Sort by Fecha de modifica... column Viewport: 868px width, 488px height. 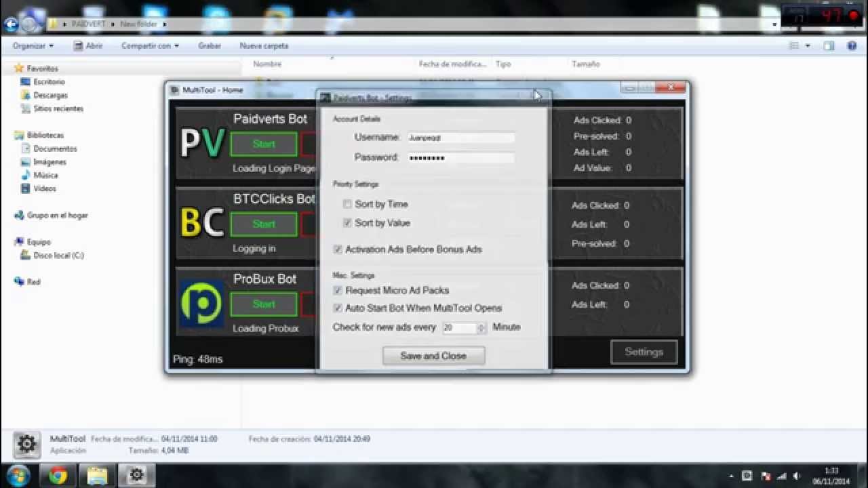click(452, 64)
